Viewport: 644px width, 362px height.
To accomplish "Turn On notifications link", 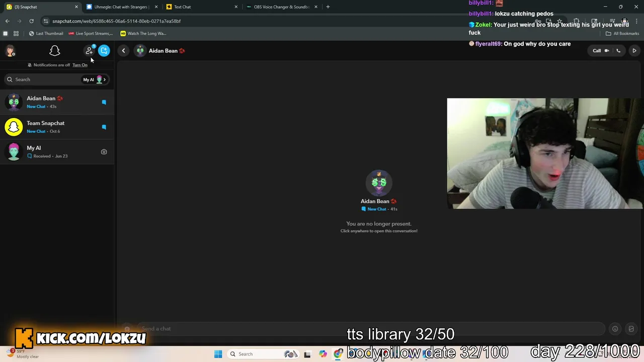I will coord(79,65).
